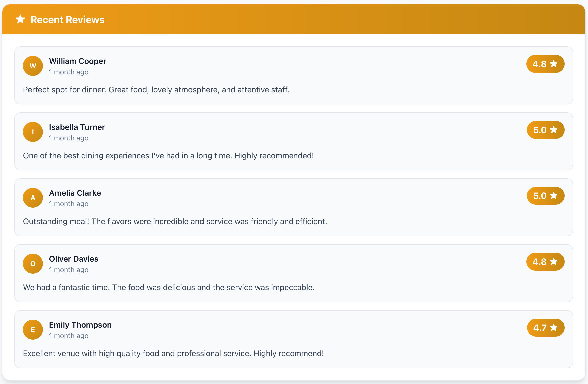Select Amelia Clarke's name link
Image resolution: width=588 pixels, height=384 pixels.
click(x=75, y=193)
